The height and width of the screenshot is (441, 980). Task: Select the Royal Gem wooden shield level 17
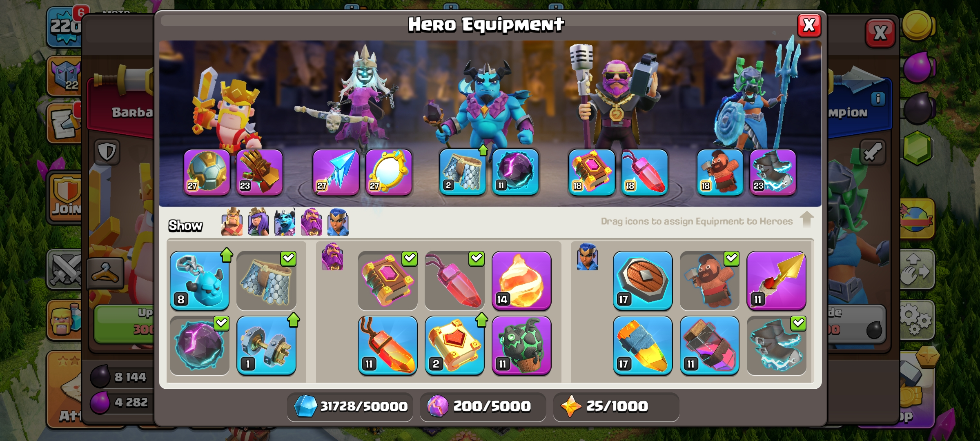pos(642,281)
